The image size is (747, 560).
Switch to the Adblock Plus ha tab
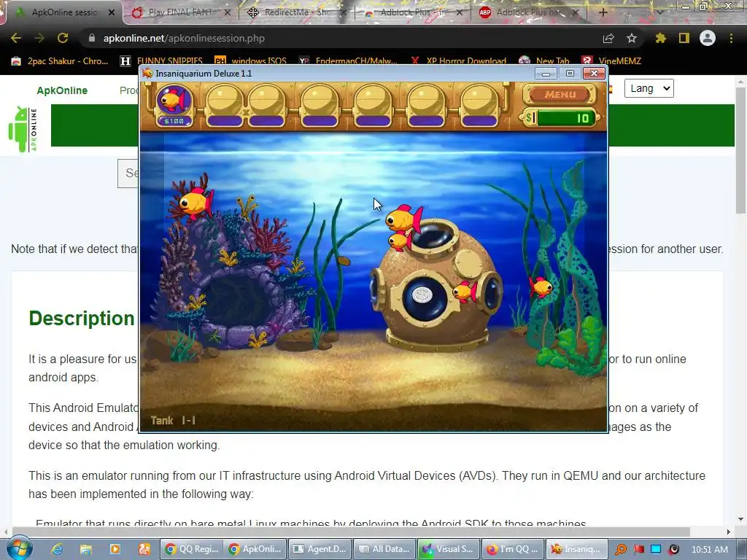tap(528, 12)
